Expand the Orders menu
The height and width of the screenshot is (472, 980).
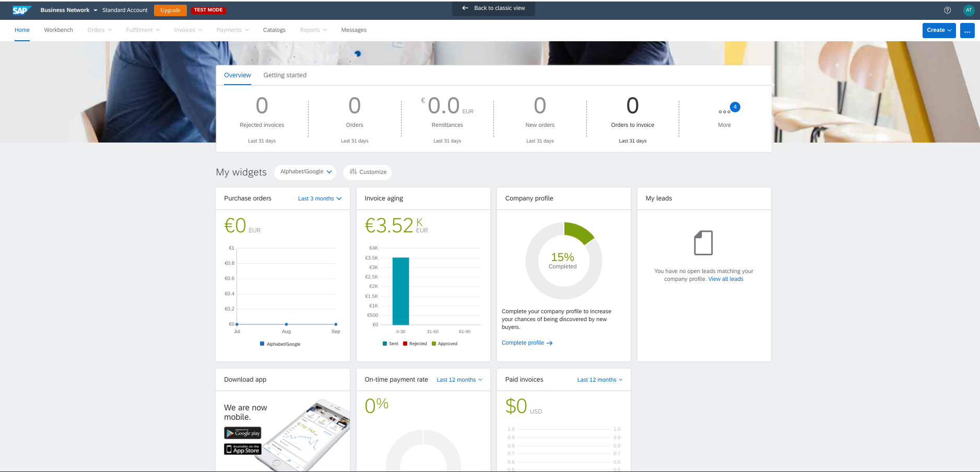pos(100,30)
